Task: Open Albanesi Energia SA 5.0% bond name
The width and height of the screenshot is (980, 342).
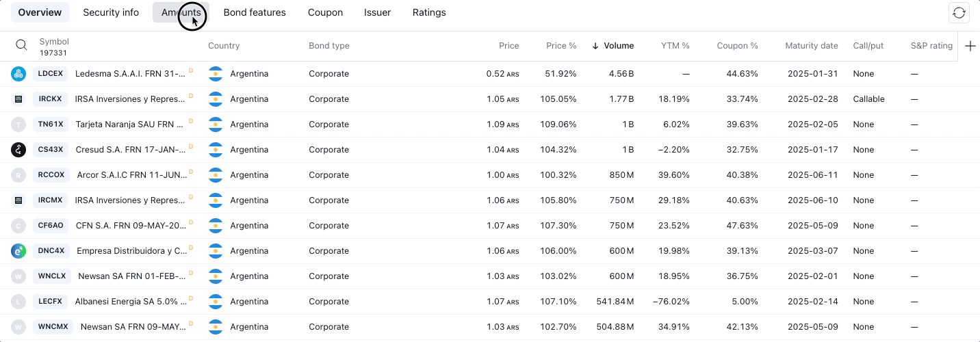Action: coord(131,302)
